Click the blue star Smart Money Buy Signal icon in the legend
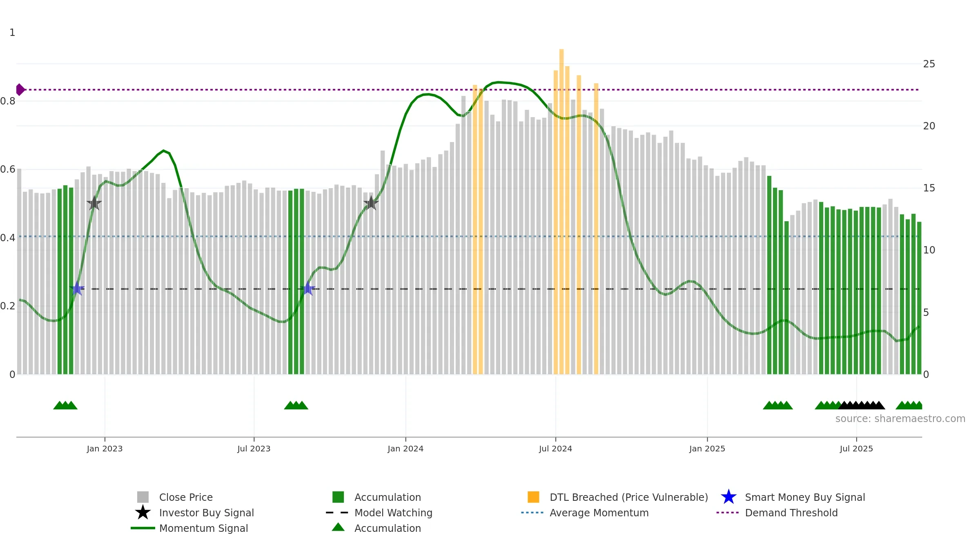The width and height of the screenshot is (980, 551). (x=728, y=497)
